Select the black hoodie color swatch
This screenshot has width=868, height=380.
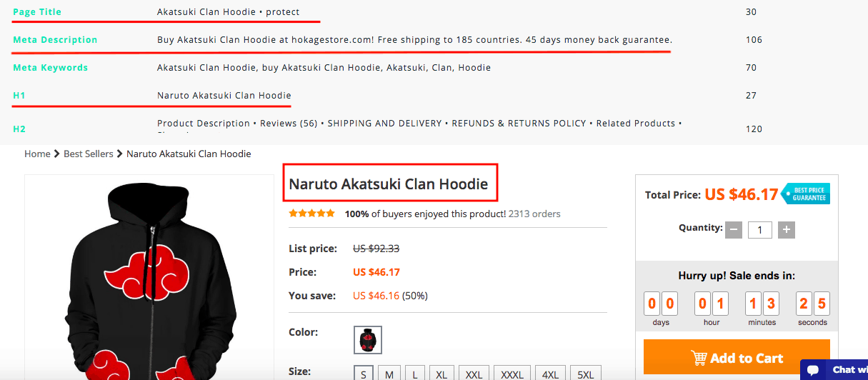[368, 340]
